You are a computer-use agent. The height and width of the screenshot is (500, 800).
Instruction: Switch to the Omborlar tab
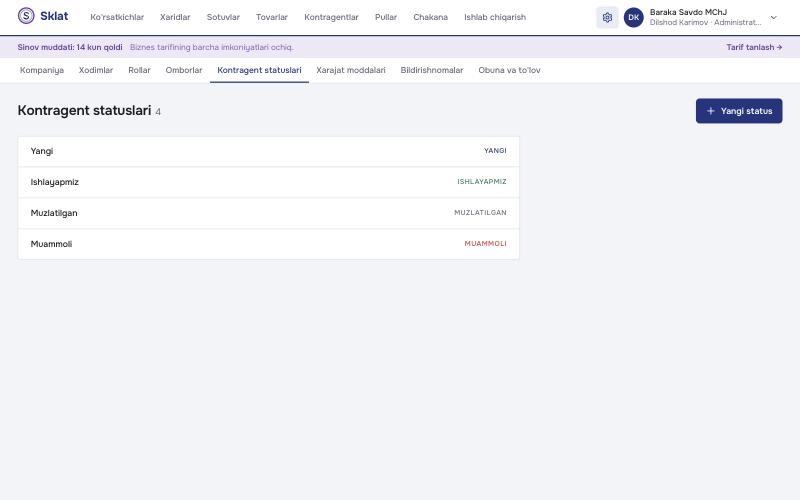184,70
